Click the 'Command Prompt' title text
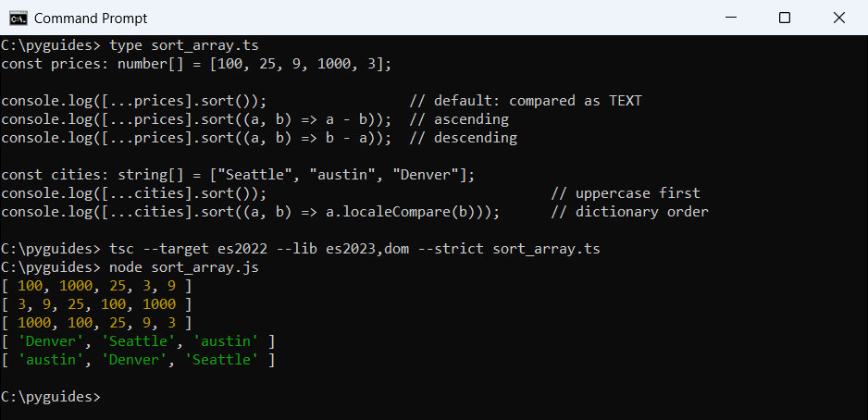Viewport: 868px width, 420px height. pyautogui.click(x=91, y=19)
